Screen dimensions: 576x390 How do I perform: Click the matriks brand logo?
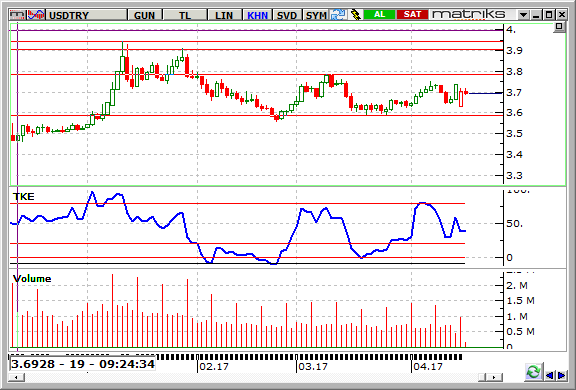pos(469,15)
